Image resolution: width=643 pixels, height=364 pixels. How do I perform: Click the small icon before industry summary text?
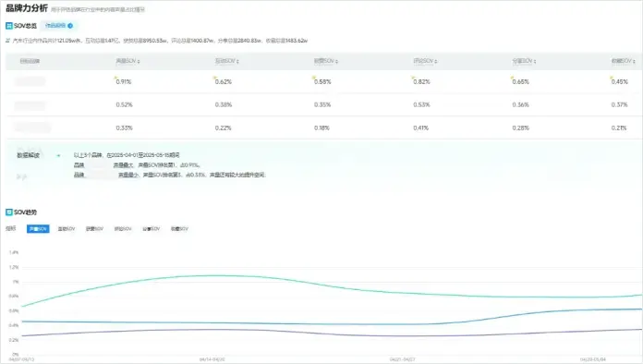click(7, 41)
